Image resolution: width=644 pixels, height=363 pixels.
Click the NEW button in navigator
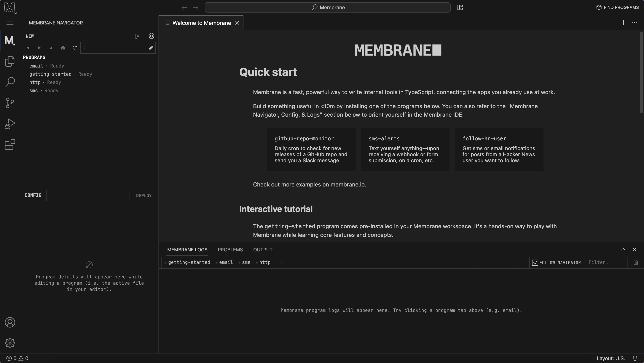[x=30, y=36]
